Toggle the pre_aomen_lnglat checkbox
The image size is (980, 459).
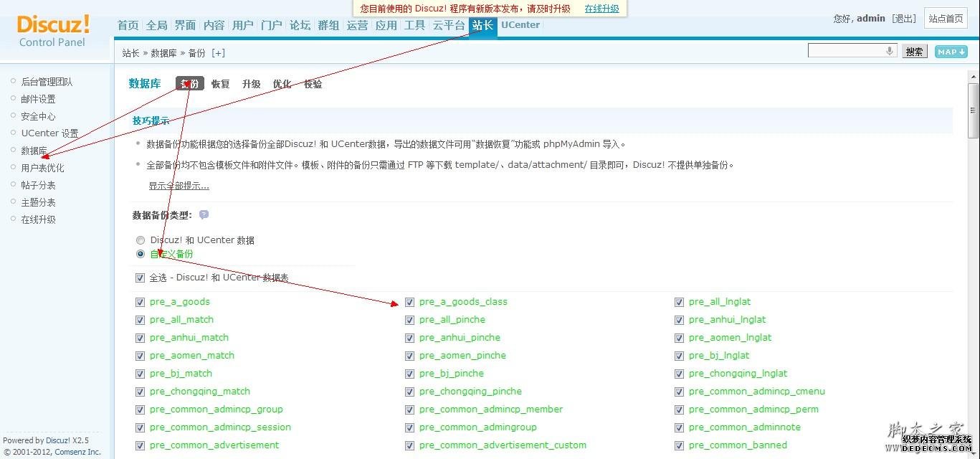pyautogui.click(x=679, y=338)
